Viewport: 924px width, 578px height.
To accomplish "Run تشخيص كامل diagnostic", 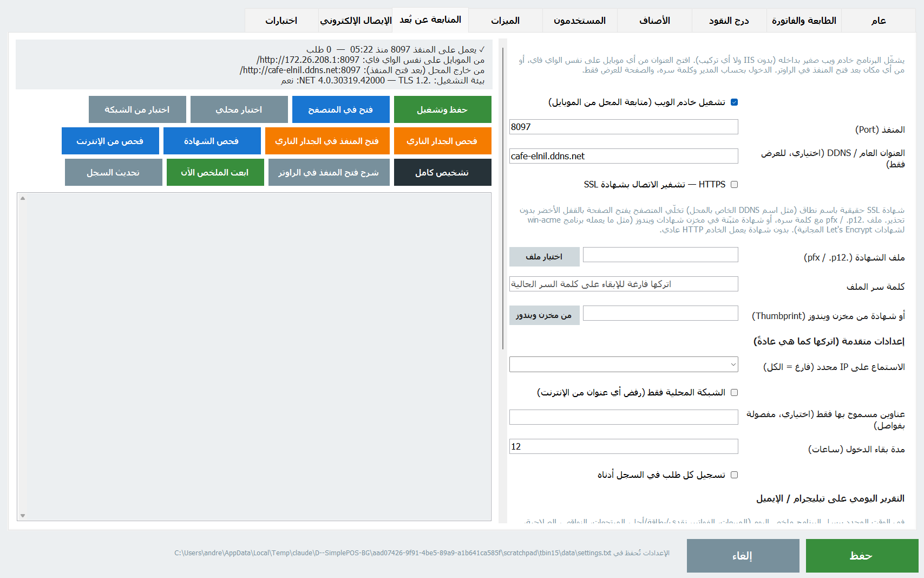I will 443,172.
